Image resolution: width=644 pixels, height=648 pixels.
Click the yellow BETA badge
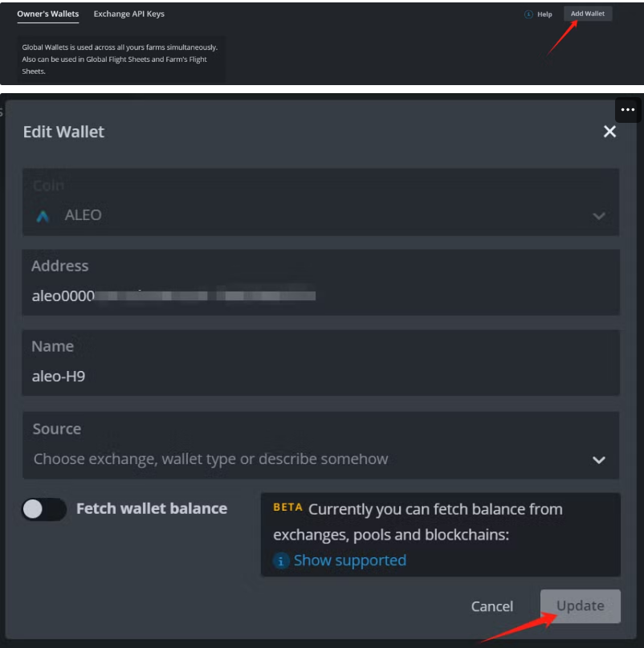tap(287, 507)
